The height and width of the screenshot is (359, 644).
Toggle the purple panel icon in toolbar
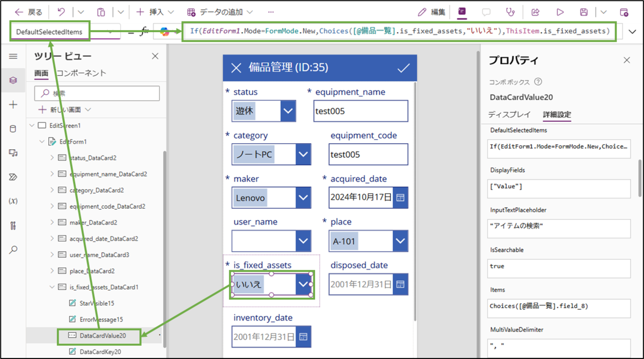462,12
